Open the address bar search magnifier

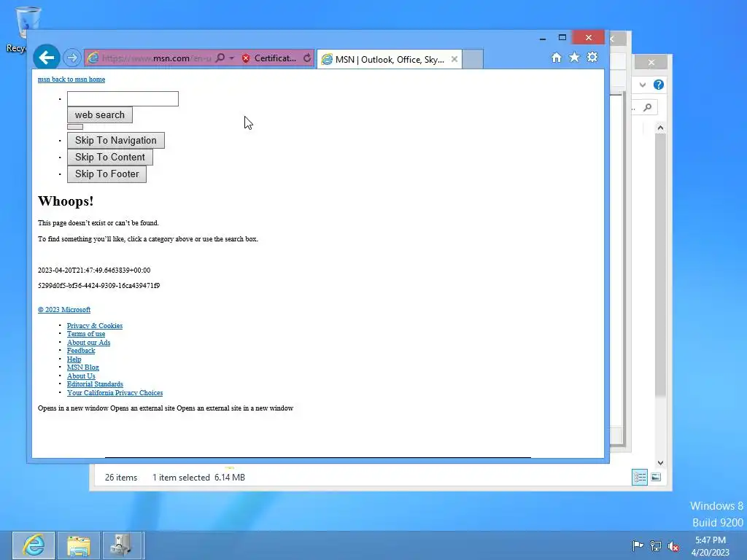[220, 58]
